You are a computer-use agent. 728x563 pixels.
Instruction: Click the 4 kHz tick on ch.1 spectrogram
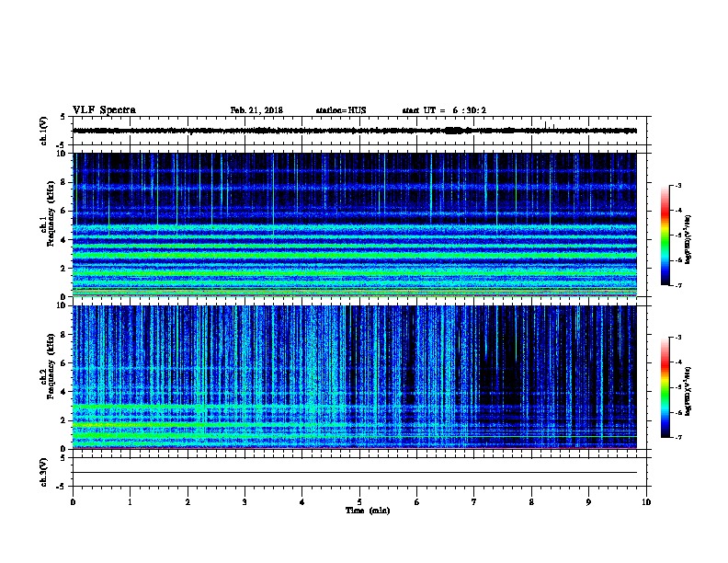[63, 240]
